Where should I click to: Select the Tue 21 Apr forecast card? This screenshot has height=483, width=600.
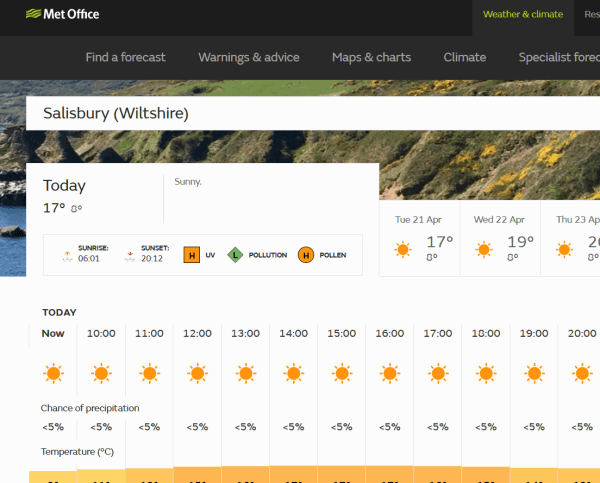pos(418,240)
